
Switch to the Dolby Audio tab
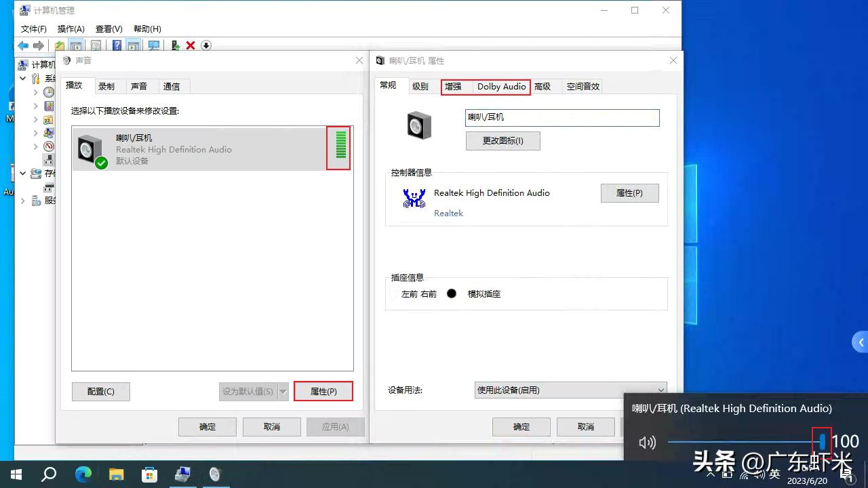pyautogui.click(x=501, y=87)
